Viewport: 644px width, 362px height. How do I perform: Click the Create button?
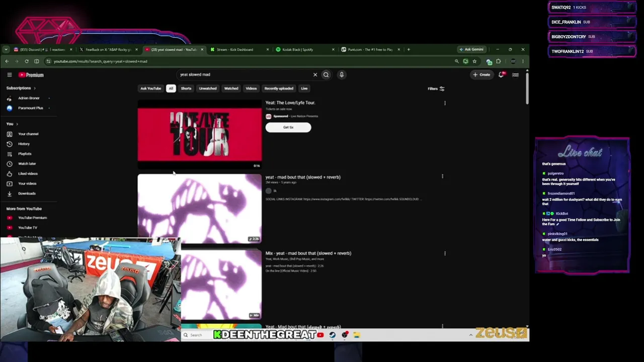tap(481, 75)
